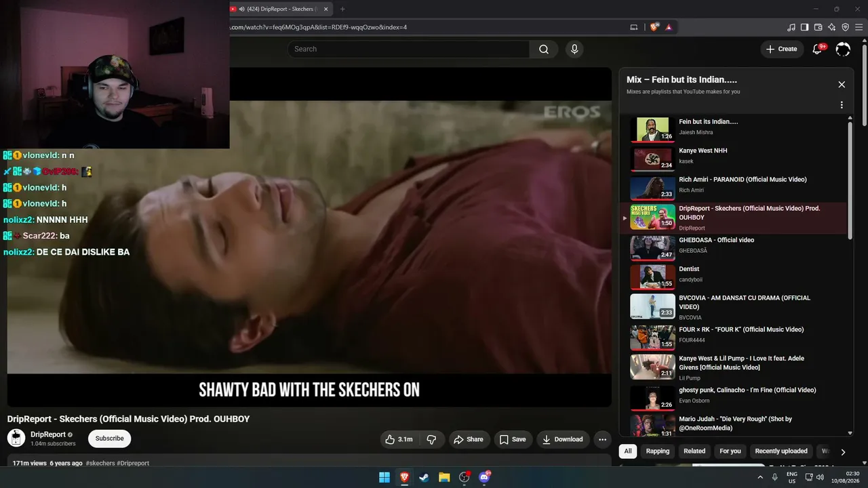Click the Share button
The height and width of the screenshot is (488, 868).
pos(468,439)
